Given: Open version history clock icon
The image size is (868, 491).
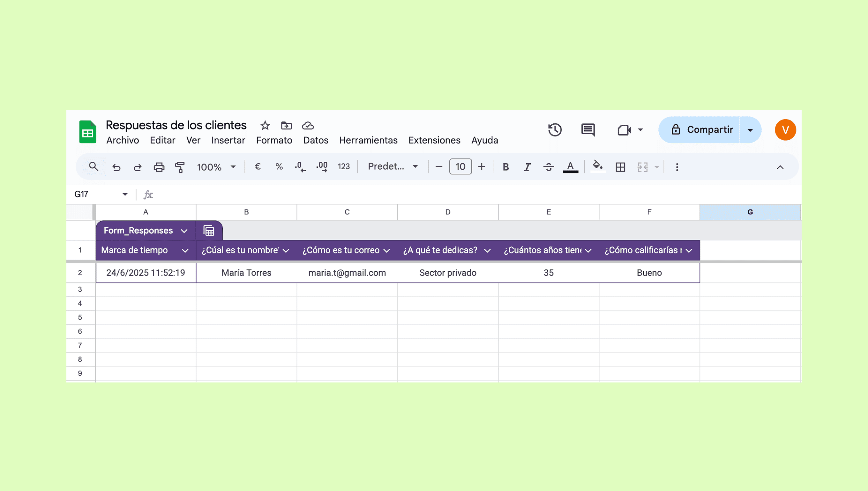Looking at the screenshot, I should coord(555,130).
